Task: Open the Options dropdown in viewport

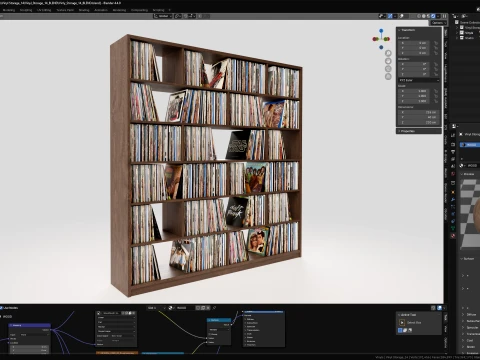Action: pyautogui.click(x=438, y=23)
